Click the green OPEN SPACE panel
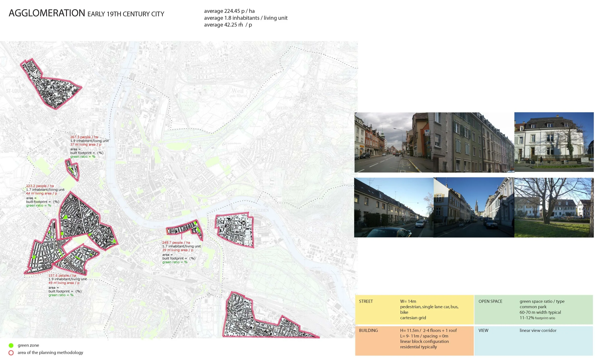 [533, 310]
